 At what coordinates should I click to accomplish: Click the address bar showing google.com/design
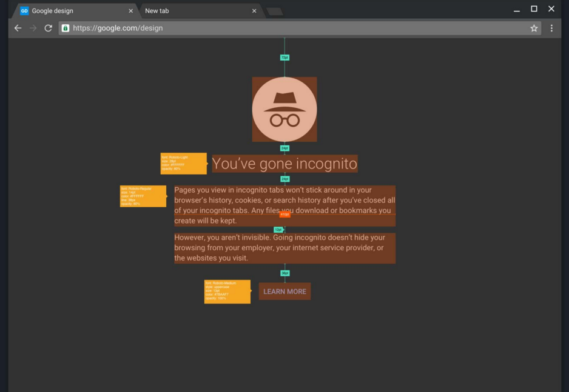tap(300, 28)
